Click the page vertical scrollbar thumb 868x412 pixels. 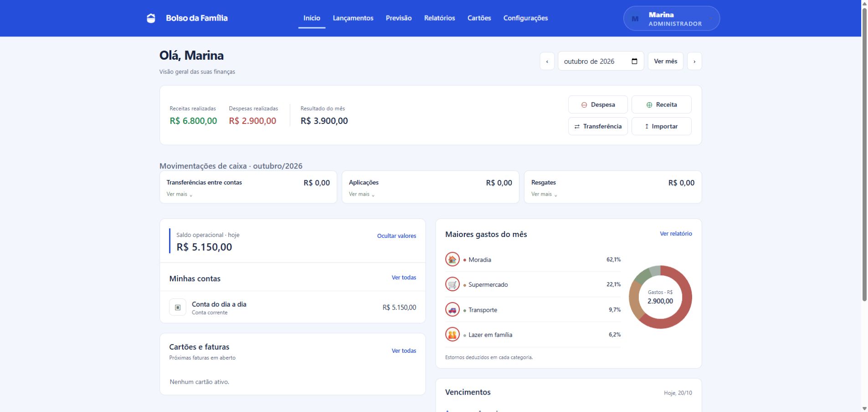tap(864, 154)
